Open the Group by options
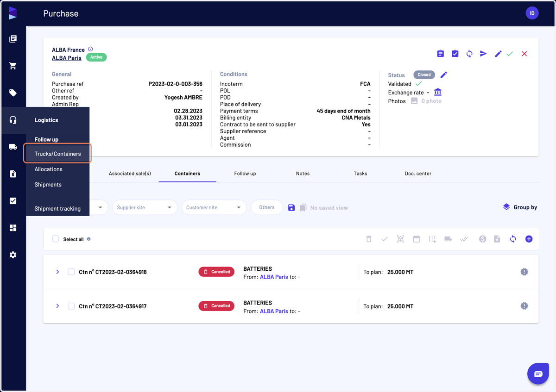The width and height of the screenshot is (556, 392). (520, 207)
